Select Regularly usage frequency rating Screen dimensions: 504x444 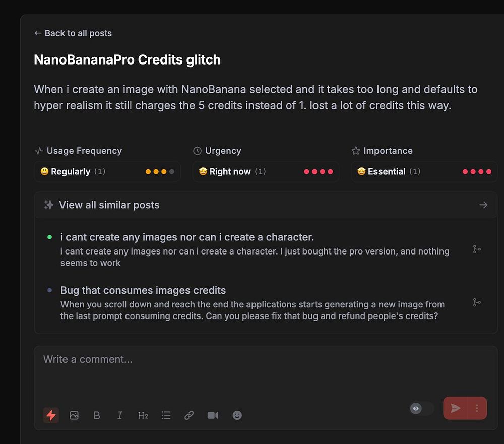click(107, 172)
